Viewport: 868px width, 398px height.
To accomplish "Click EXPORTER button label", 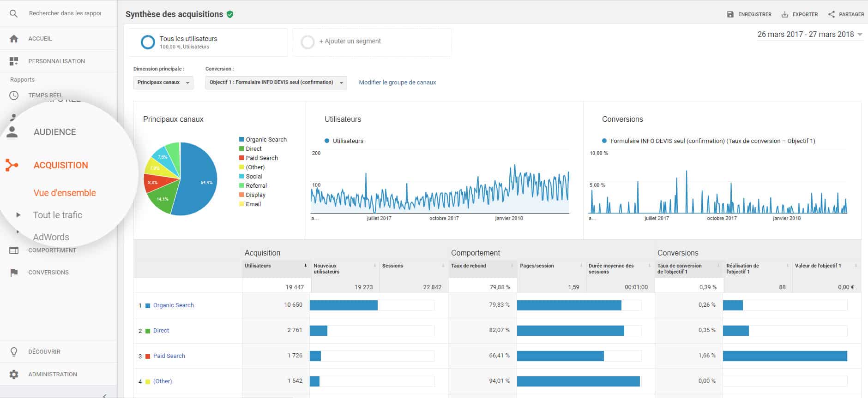I will click(805, 14).
